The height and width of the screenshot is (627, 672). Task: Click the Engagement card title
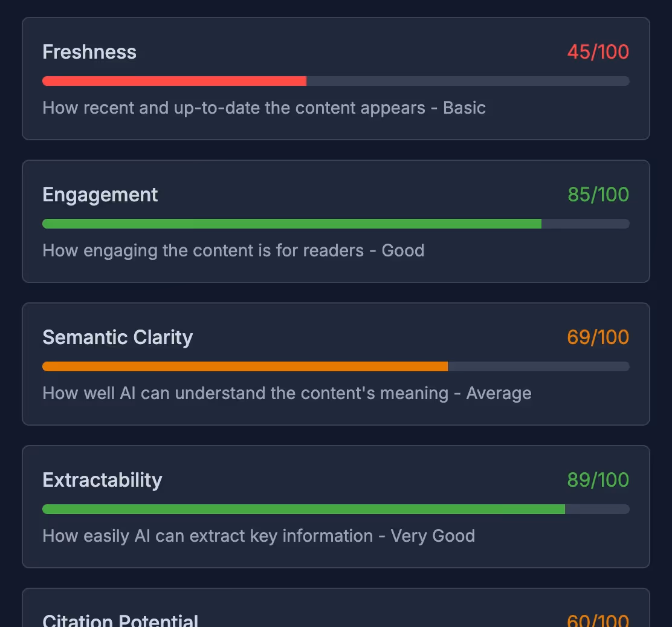point(100,195)
